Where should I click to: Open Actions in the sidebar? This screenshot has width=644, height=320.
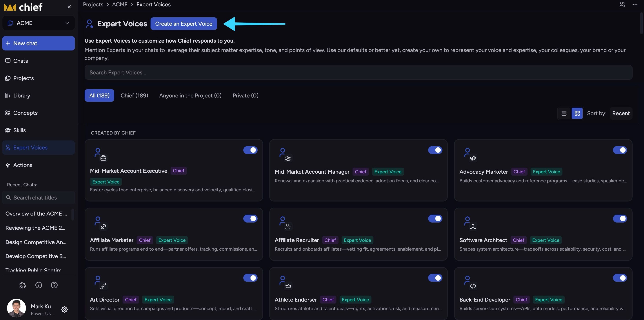[38, 165]
